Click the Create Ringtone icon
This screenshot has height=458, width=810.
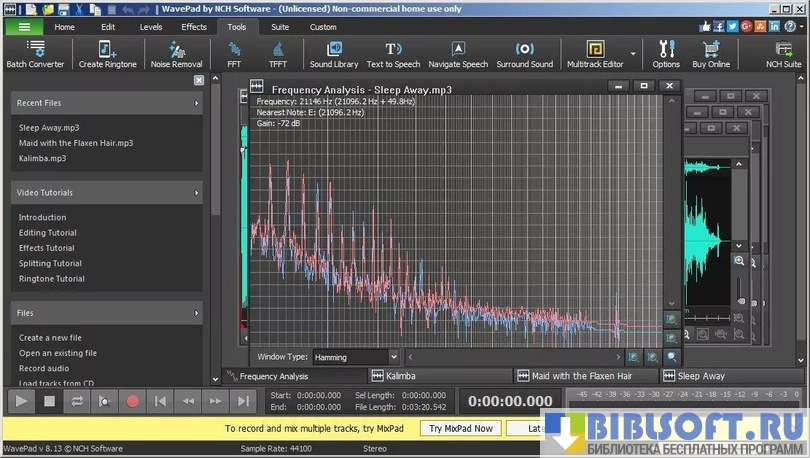point(106,54)
